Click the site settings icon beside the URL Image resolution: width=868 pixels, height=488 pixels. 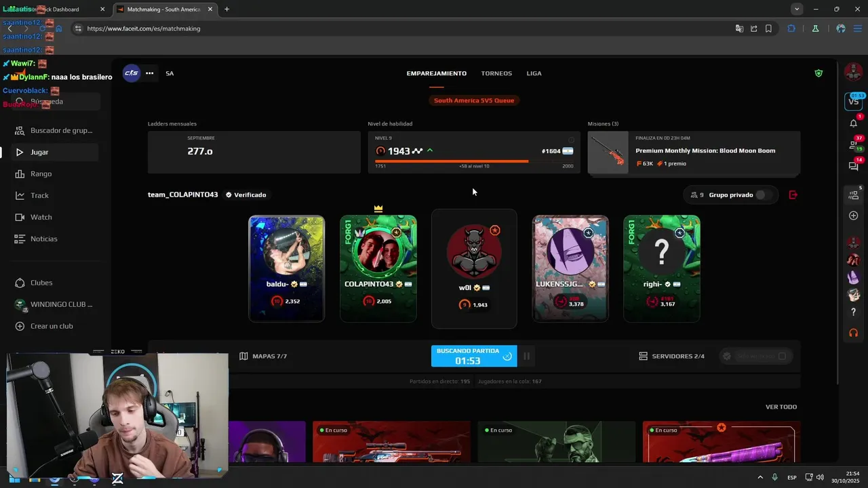[77, 28]
